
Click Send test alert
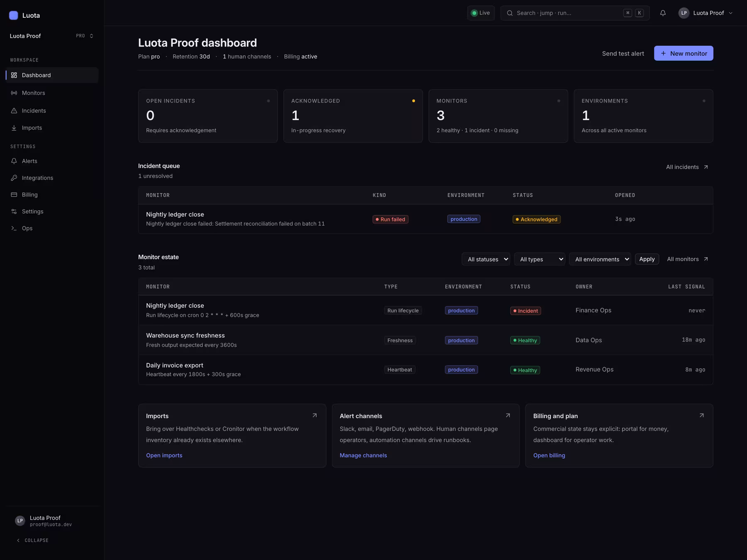(623, 54)
